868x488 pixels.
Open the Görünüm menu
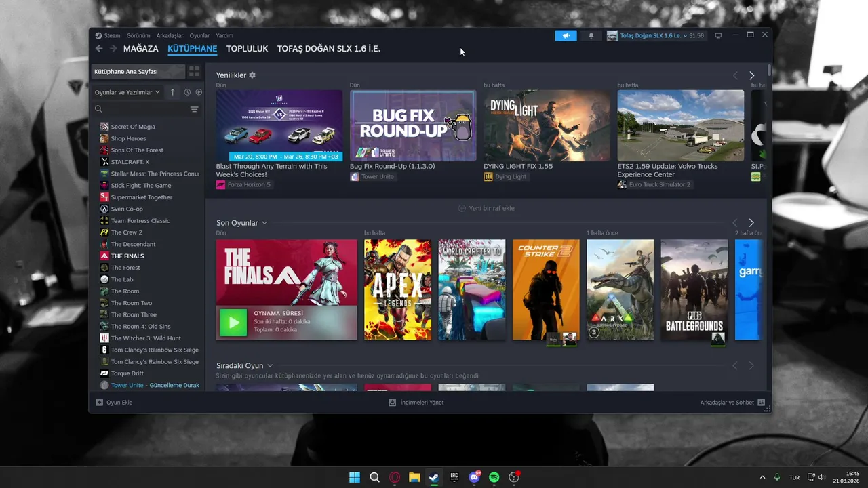[x=138, y=35]
